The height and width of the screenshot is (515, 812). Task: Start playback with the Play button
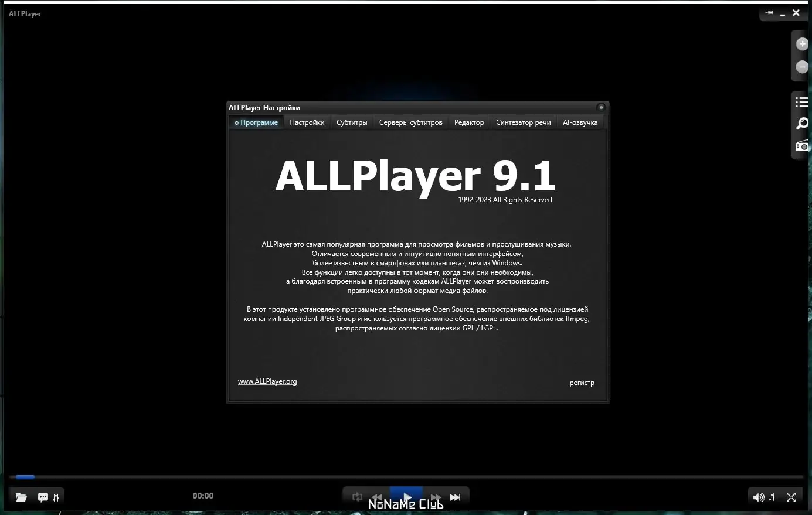click(x=406, y=497)
